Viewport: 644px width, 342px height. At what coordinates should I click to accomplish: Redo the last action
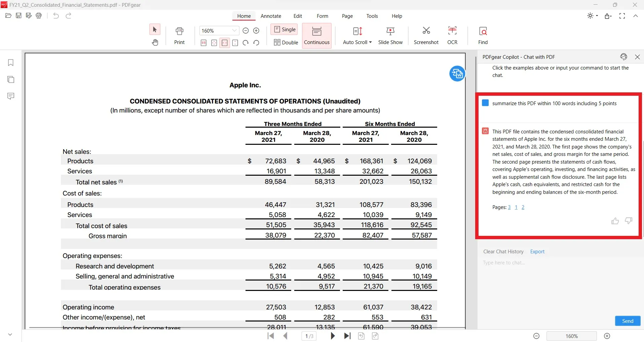pyautogui.click(x=68, y=15)
